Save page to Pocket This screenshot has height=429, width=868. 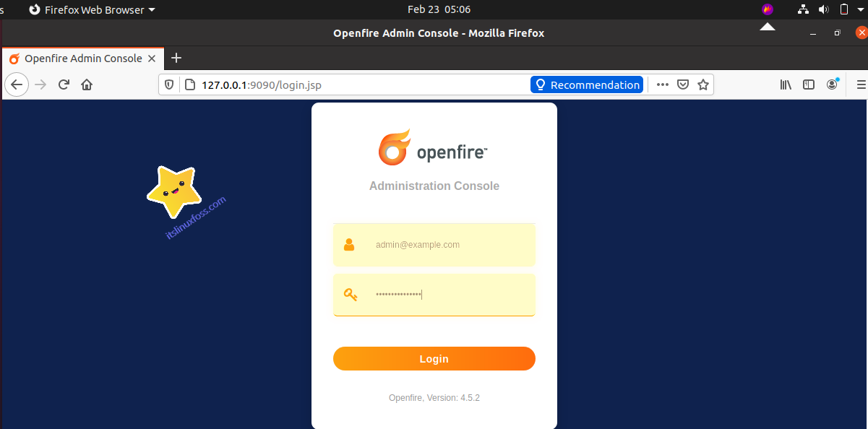point(682,84)
